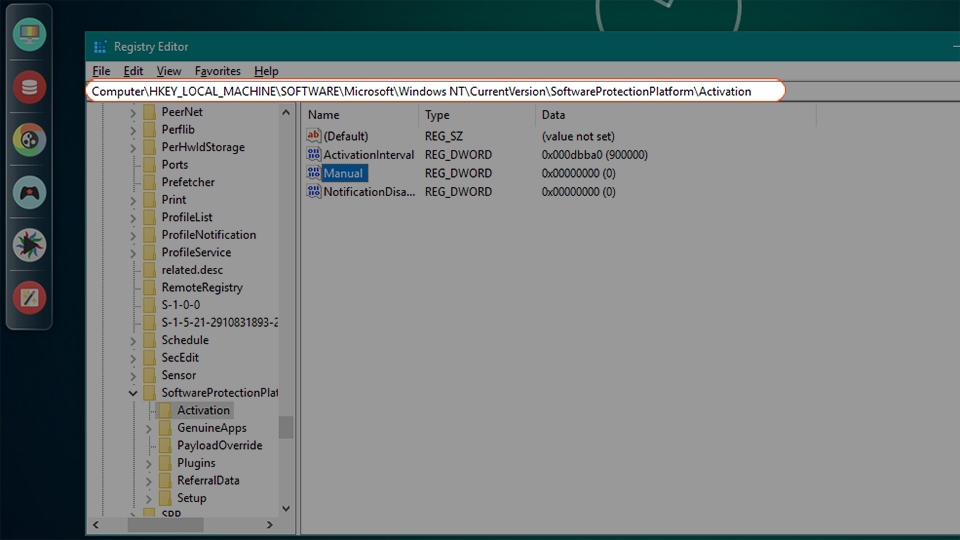
Task: Open the Favorites menu
Action: (x=217, y=71)
